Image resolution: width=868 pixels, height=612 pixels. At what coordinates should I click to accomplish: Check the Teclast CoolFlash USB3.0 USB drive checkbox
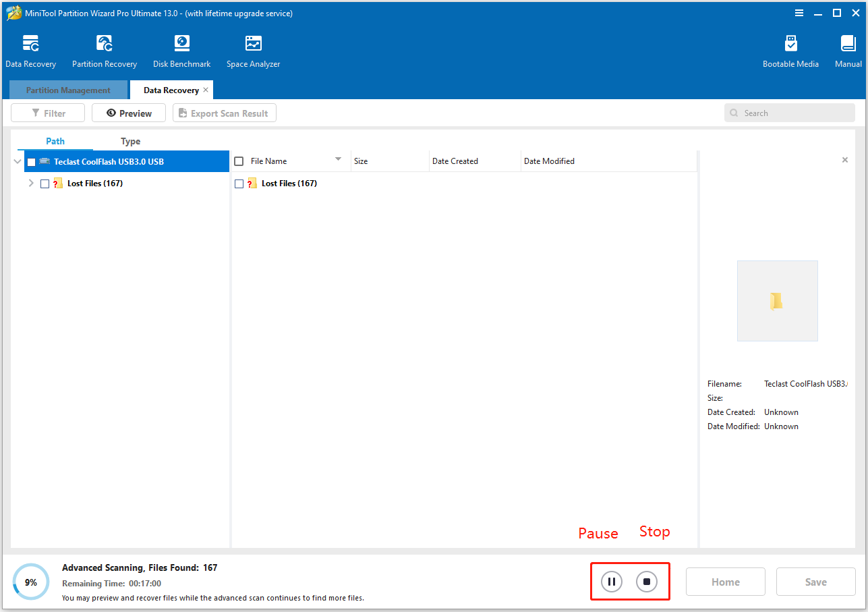[x=30, y=161]
